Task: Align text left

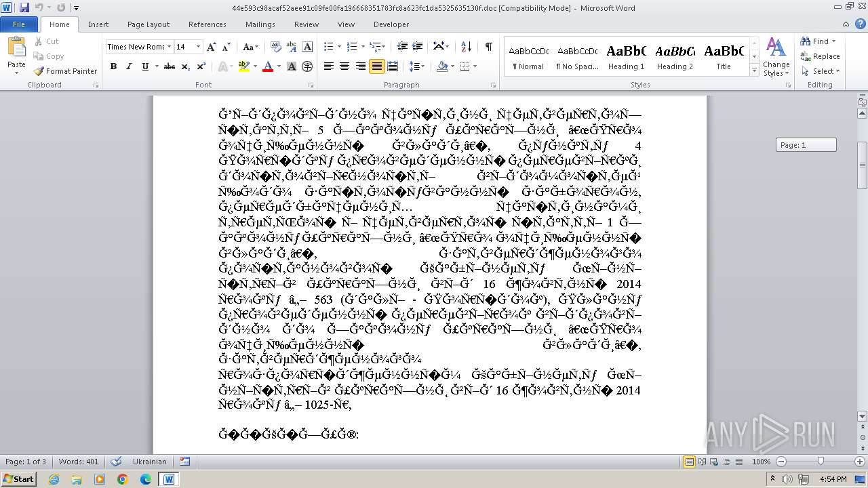Action: tap(329, 66)
